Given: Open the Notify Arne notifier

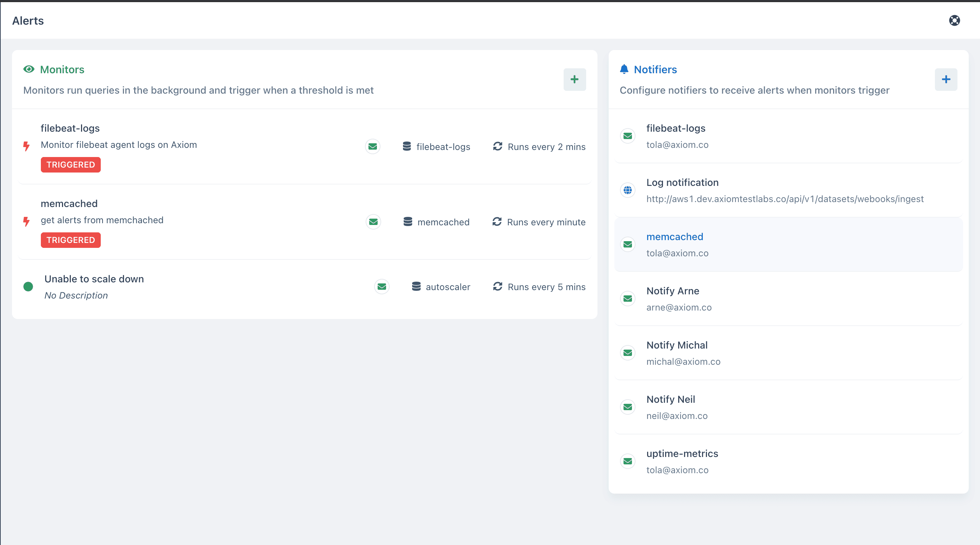Looking at the screenshot, I should [788, 299].
